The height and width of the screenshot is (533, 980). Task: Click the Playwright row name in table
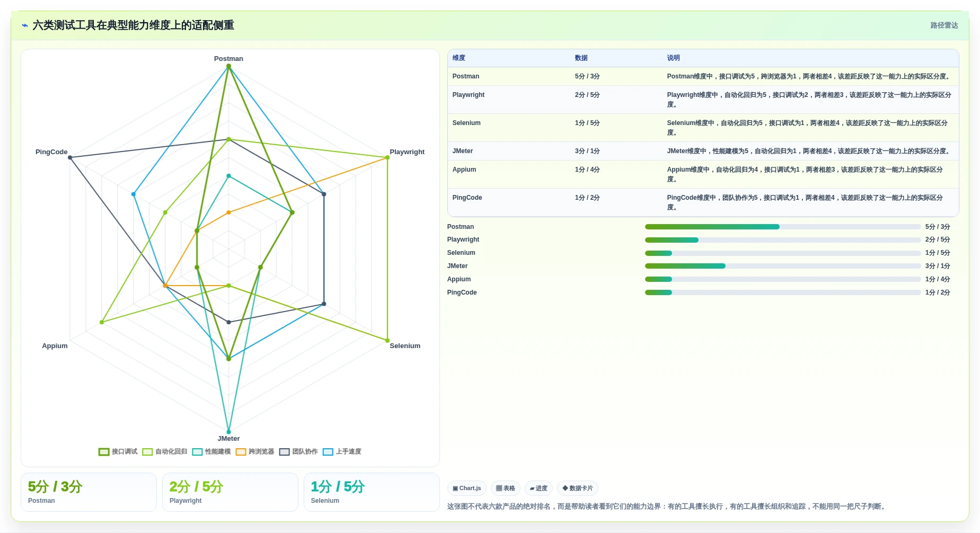[469, 95]
